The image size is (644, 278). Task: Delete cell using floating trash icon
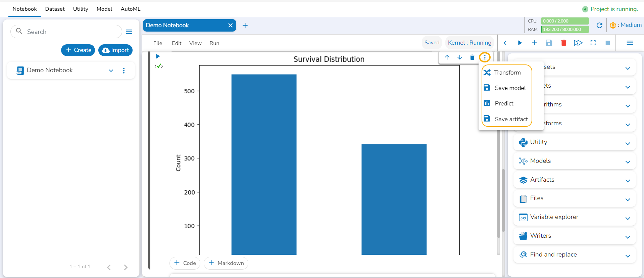(472, 57)
